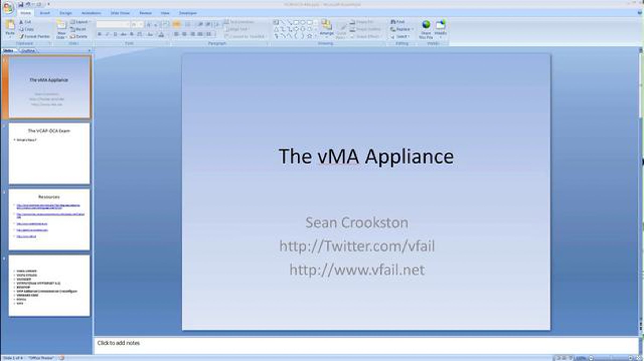Expand the shapes gallery More arrow
This screenshot has height=361, width=644.
coord(316,36)
